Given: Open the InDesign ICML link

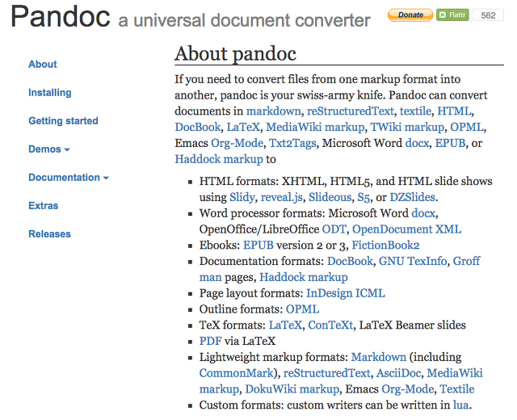Looking at the screenshot, I should click(x=345, y=293).
